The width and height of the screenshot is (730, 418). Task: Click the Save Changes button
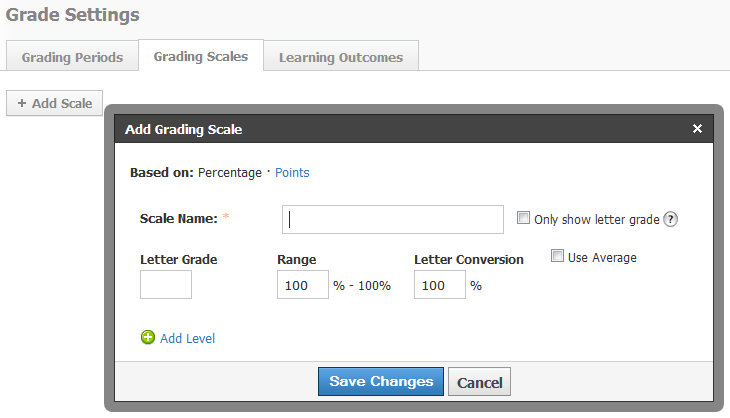[x=380, y=381]
